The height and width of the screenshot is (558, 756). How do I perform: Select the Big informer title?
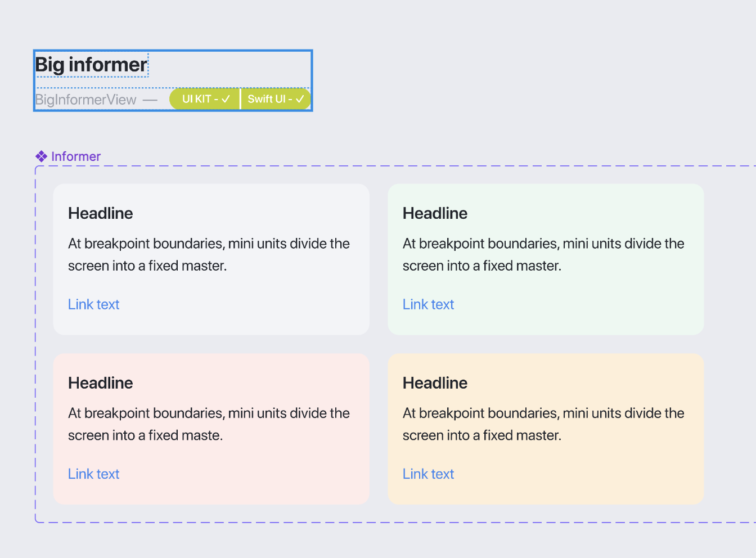click(x=91, y=64)
